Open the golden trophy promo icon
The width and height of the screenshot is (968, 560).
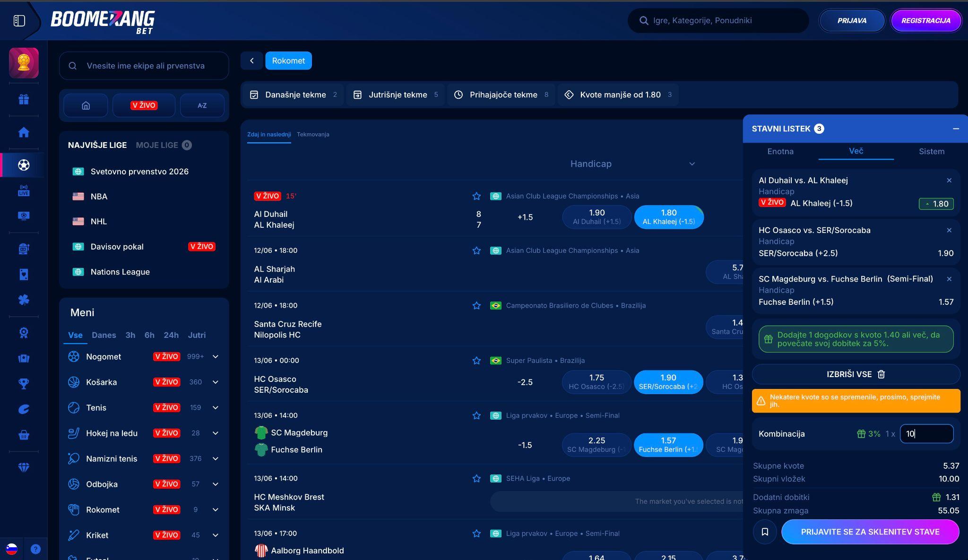click(x=24, y=63)
